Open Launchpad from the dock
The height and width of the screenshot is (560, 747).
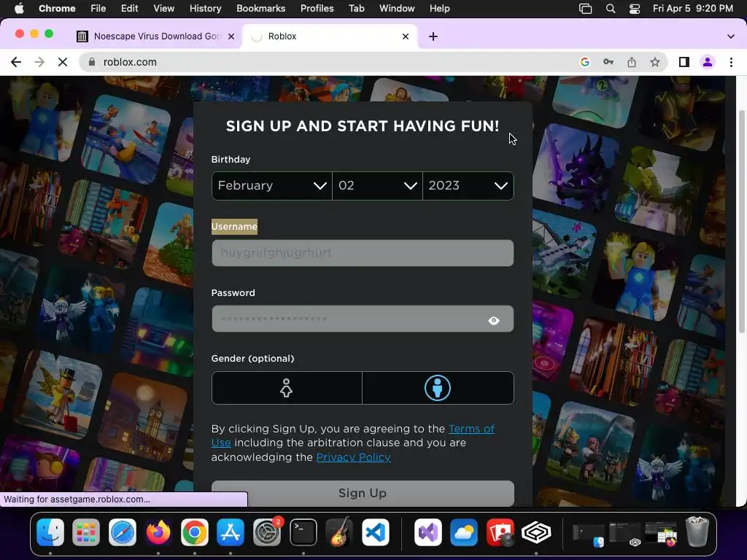click(86, 532)
